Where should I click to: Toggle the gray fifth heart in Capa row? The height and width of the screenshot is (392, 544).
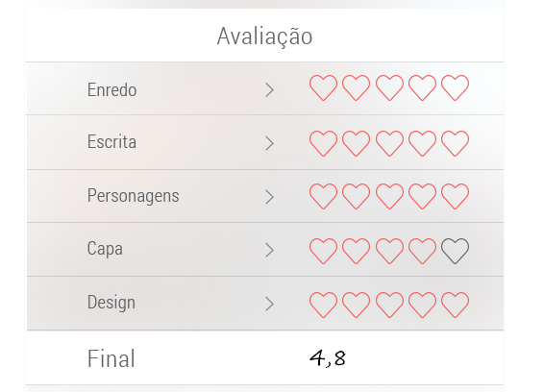pos(456,251)
